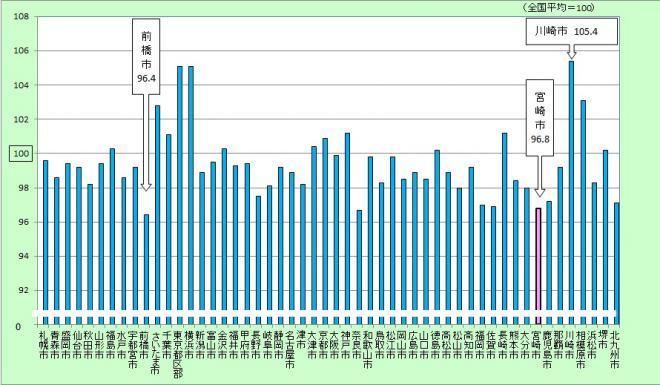Select the 98 y-axis tick label
This screenshot has width=660, height=385.
[x=23, y=188]
